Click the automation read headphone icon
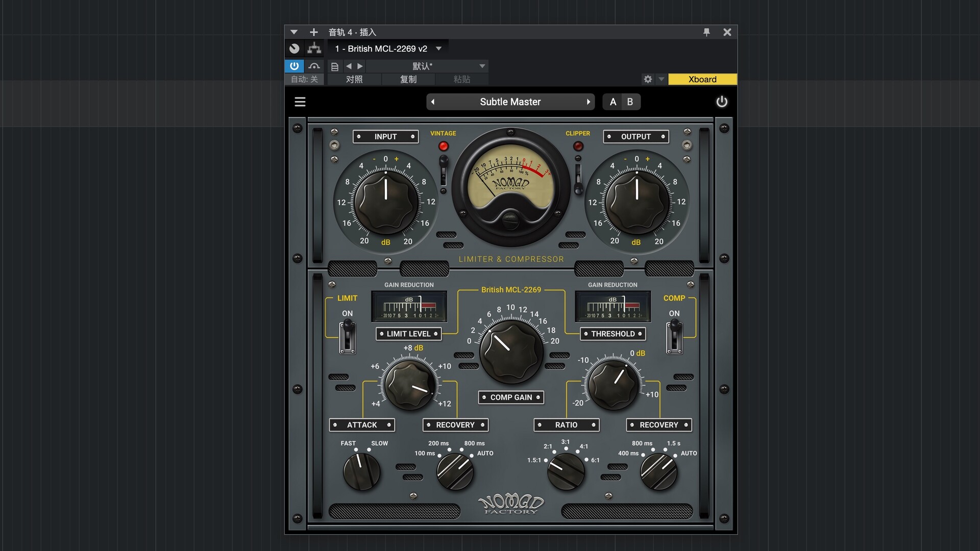Screen dimensions: 980x551 (x=314, y=66)
